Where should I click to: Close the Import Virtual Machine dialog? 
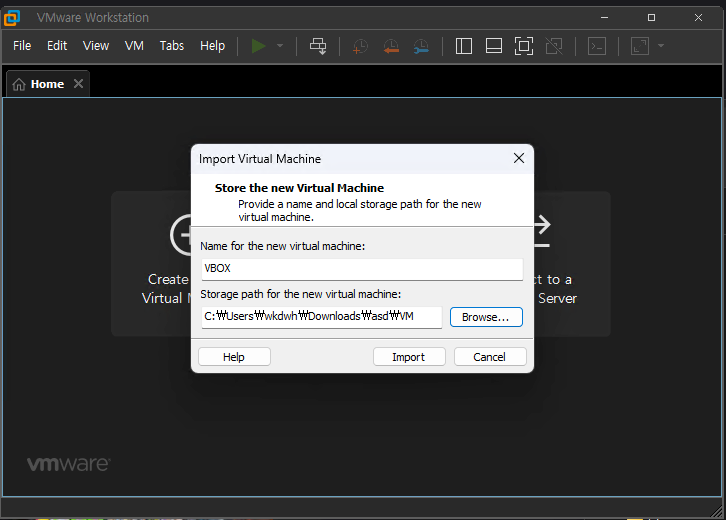[519, 158]
